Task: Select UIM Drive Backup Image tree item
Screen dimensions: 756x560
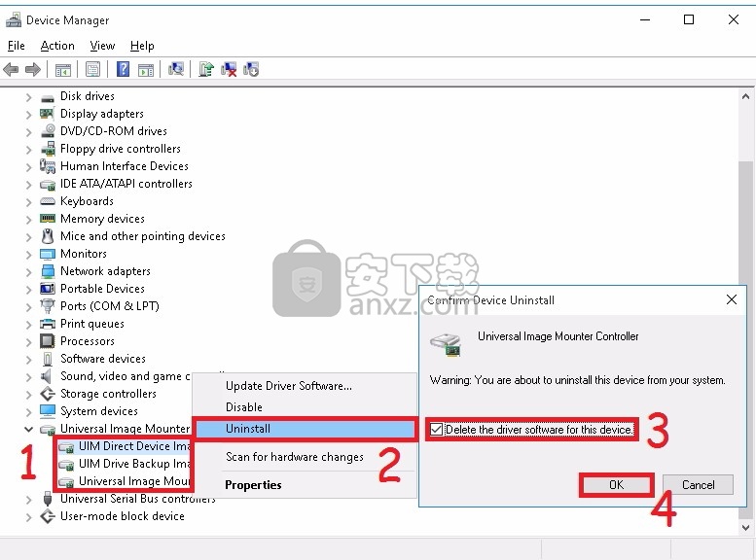Action: point(125,464)
